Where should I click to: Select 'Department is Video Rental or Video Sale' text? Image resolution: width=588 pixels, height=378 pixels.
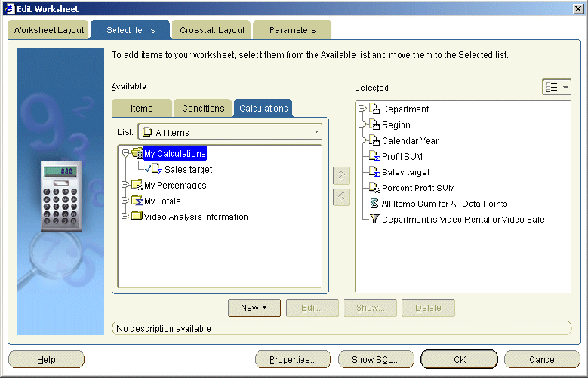click(463, 220)
